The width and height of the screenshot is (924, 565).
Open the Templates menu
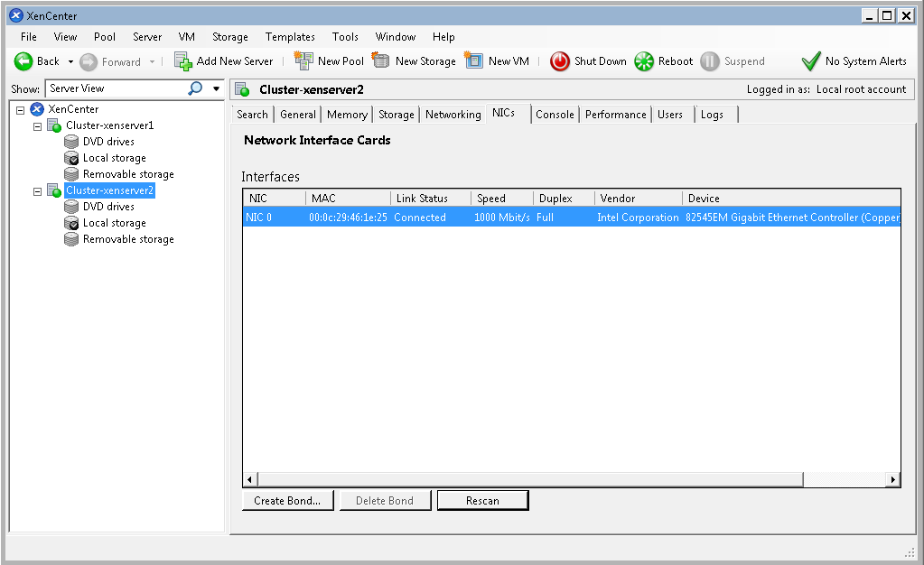290,37
